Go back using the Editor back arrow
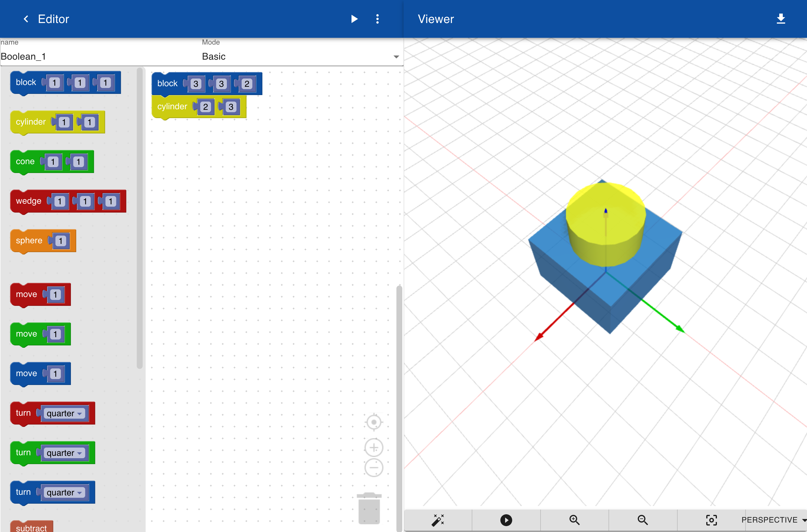Image resolution: width=807 pixels, height=532 pixels. tap(26, 19)
